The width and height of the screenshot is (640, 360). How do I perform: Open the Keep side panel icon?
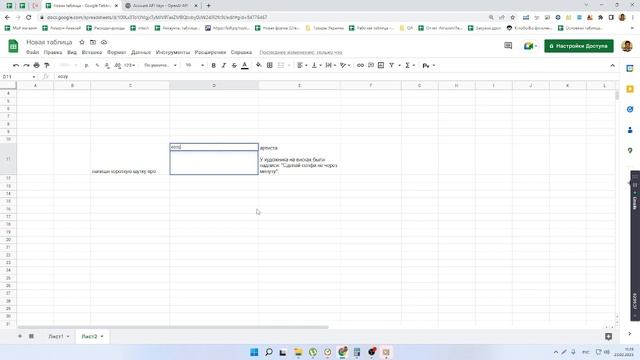tap(630, 89)
